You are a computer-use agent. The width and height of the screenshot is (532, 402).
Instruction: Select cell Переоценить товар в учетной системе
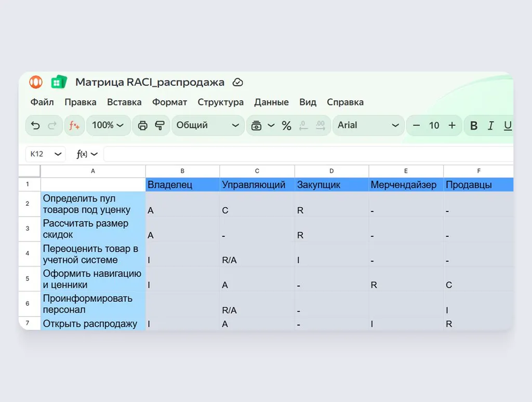93,254
